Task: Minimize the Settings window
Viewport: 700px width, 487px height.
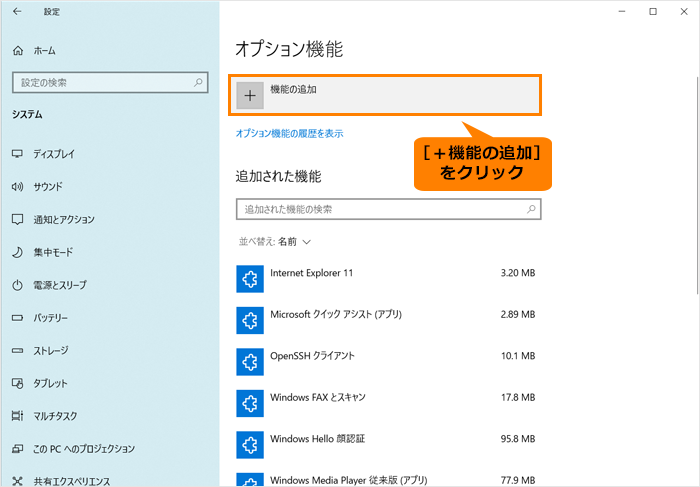Action: coord(622,12)
